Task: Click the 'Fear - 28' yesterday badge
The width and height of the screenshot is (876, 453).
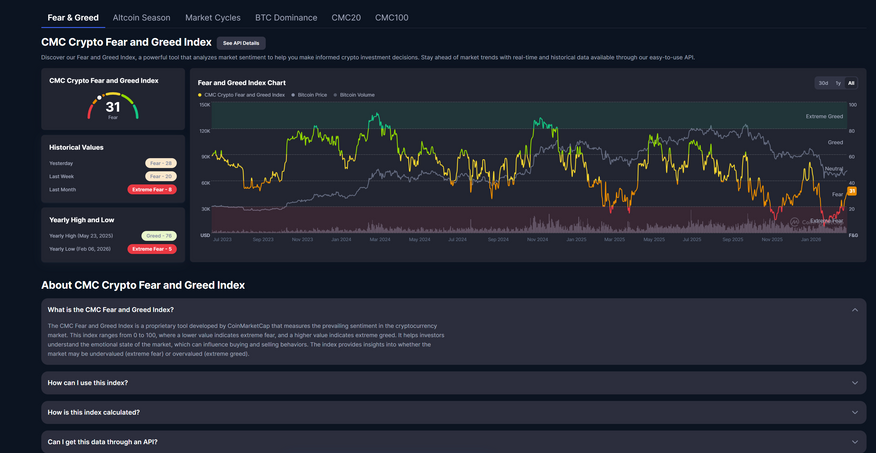Action: coord(161,163)
